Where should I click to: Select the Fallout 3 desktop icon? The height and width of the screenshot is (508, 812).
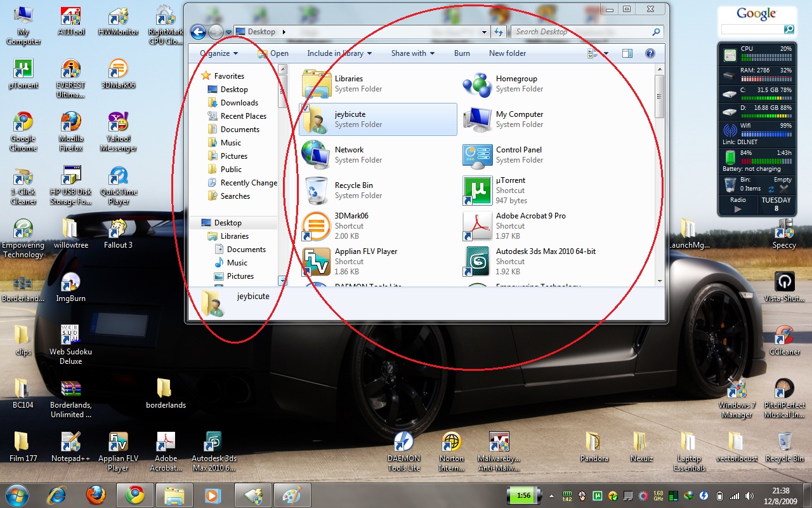click(118, 234)
